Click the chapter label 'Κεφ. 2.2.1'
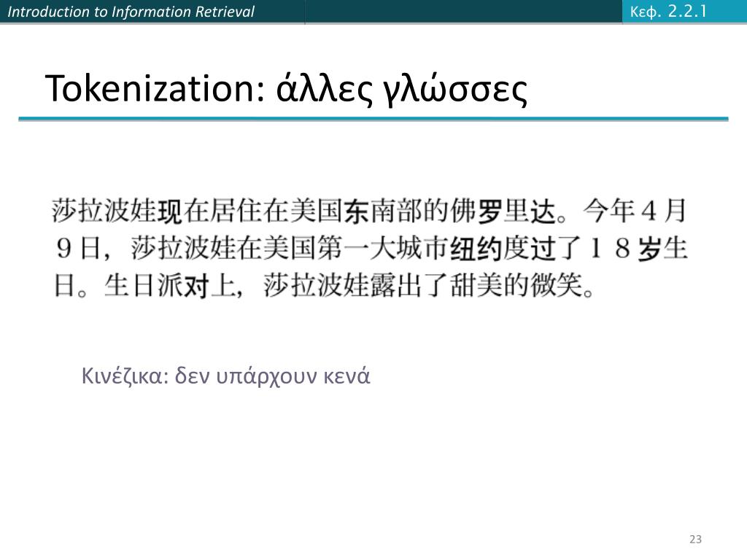Viewport: 747px width, 560px height. pos(668,11)
